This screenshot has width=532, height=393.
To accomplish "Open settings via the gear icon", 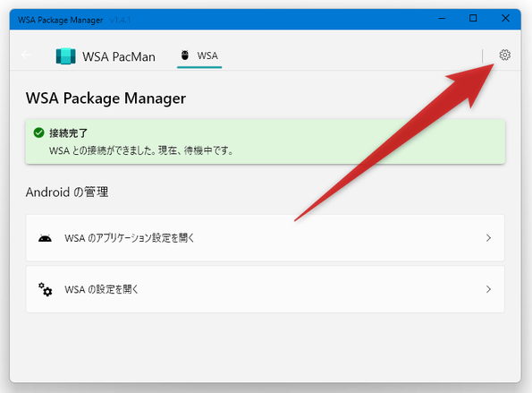I will (x=504, y=55).
